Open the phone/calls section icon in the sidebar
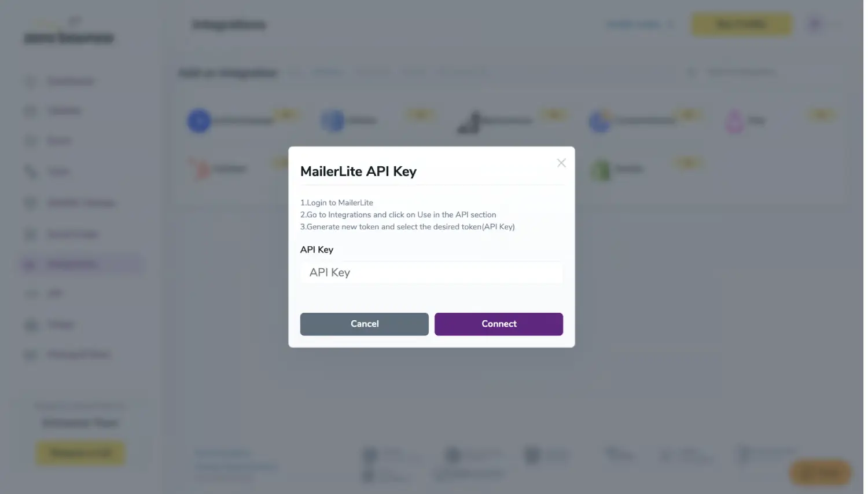The image size is (868, 494). click(x=30, y=171)
